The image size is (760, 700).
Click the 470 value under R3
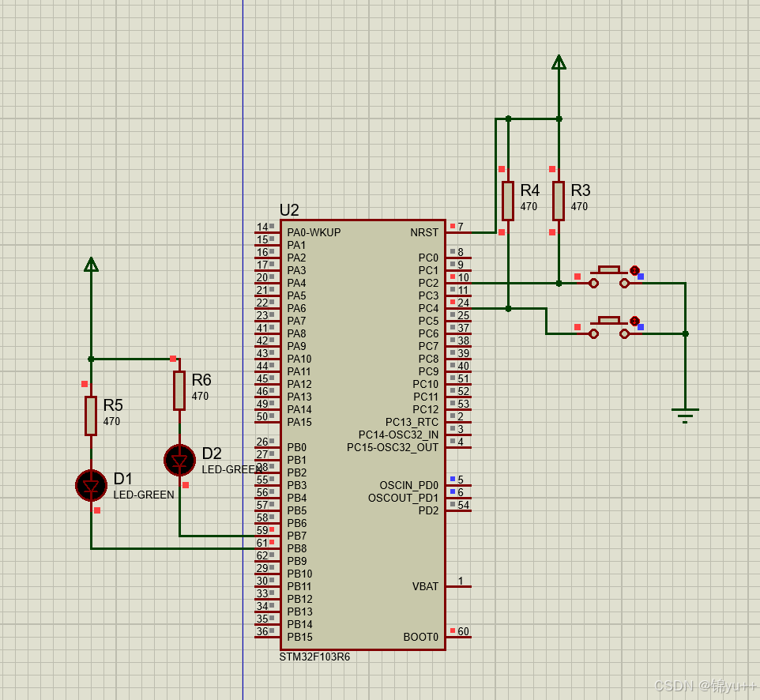(579, 206)
